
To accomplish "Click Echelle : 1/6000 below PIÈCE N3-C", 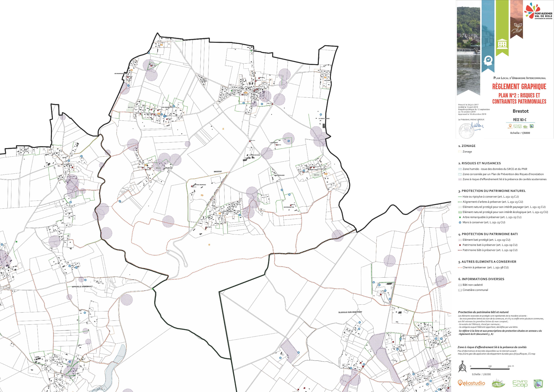I will pyautogui.click(x=520, y=133).
